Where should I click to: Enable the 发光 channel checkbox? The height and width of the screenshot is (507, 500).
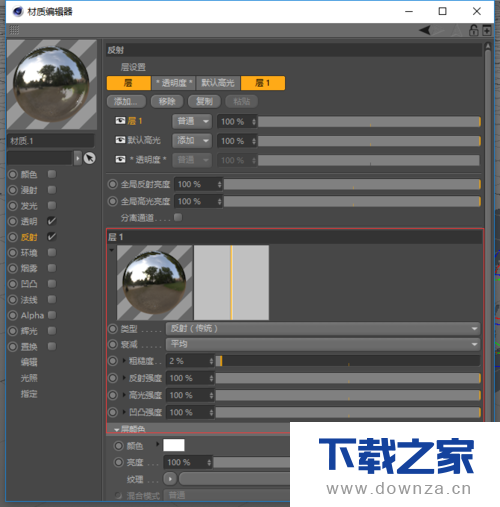coord(52,205)
